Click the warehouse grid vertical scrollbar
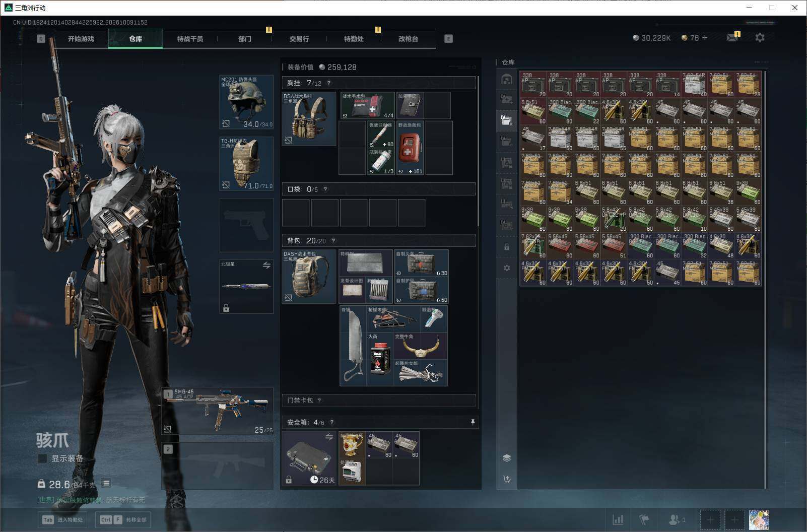This screenshot has width=807, height=532. pos(765,280)
